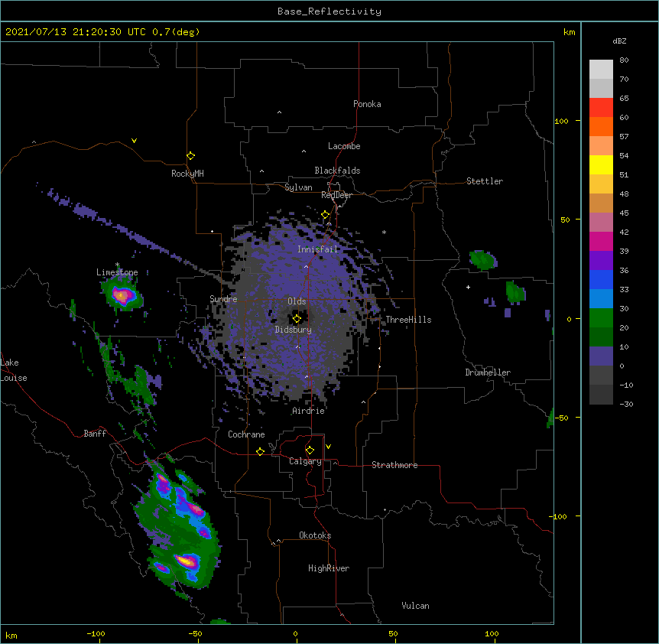Pick the red 60–65 dBZ legend swatch
The image size is (659, 644).
click(x=601, y=108)
